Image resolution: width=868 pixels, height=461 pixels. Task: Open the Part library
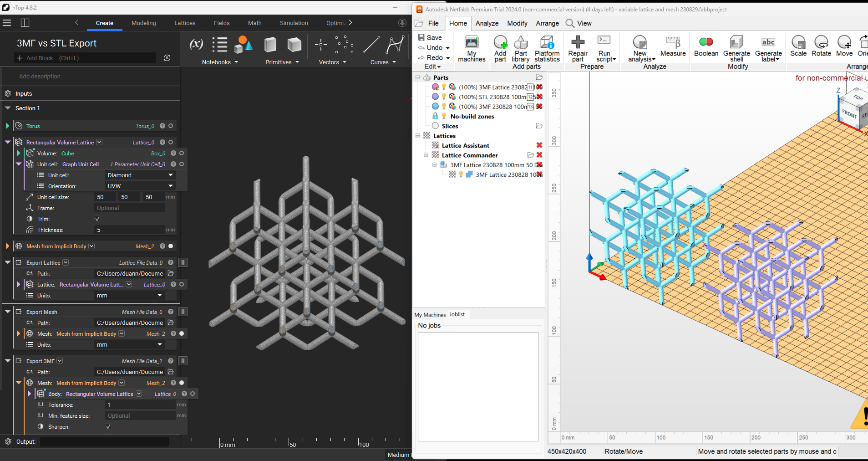pos(521,43)
